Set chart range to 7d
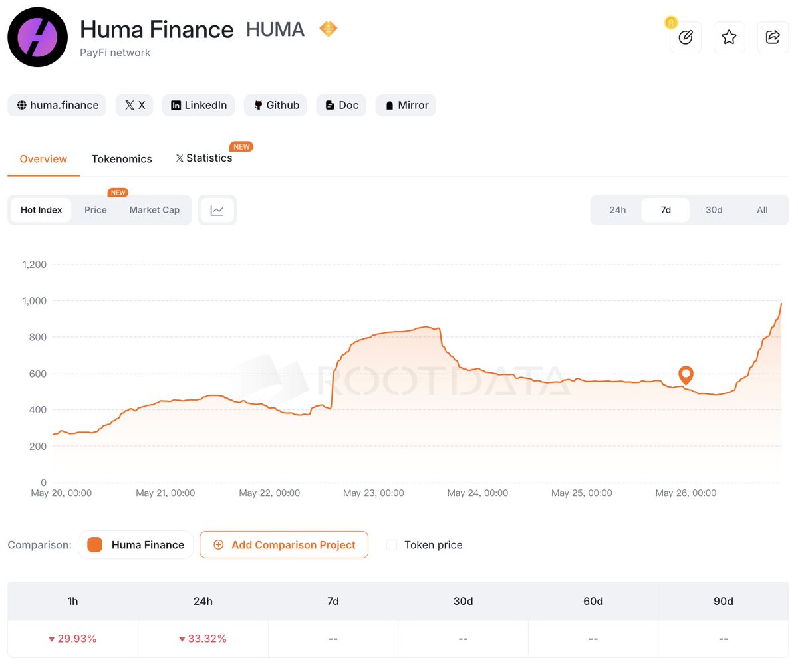This screenshot has width=798, height=672. [666, 210]
